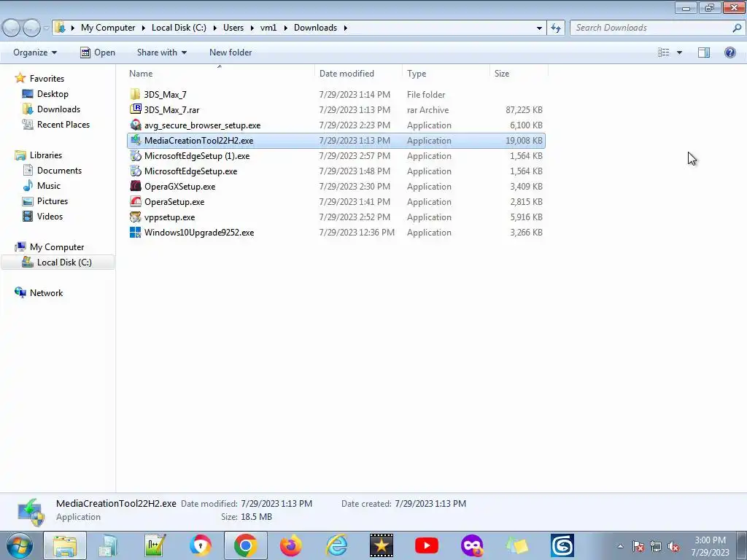Screen dimensions: 747x560
Task: Open Internet Explorer from the taskbar
Action: (336, 545)
